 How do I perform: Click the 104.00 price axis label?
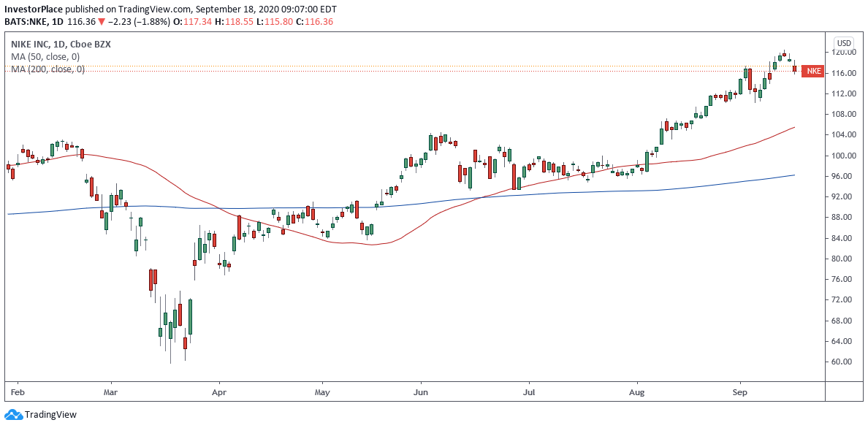(x=845, y=134)
